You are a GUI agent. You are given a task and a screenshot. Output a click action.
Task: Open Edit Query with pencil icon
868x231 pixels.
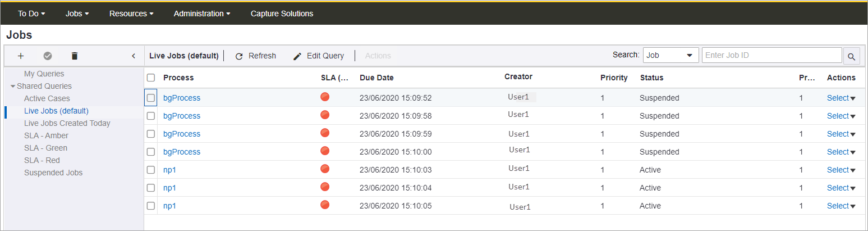pos(298,56)
